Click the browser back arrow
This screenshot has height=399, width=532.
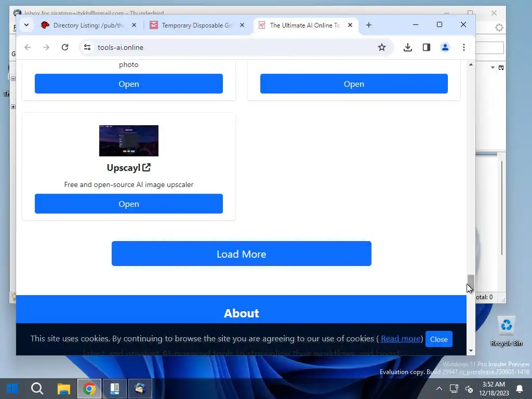click(28, 47)
